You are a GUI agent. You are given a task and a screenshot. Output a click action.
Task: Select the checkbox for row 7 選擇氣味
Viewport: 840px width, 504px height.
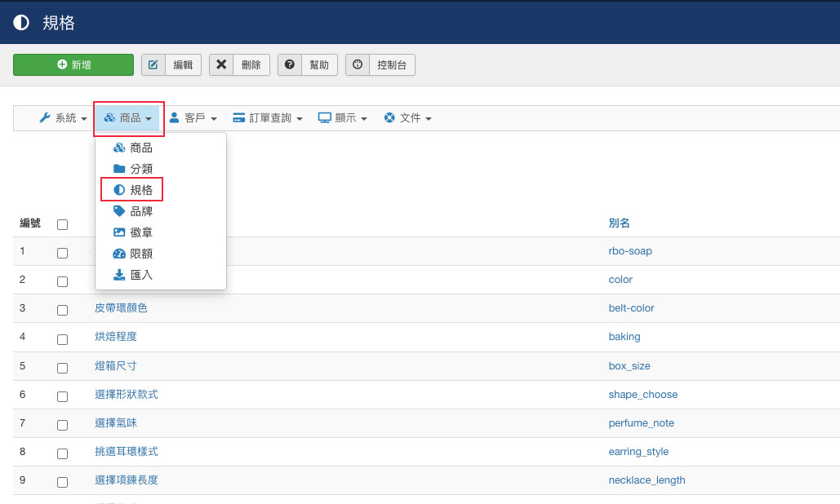tap(62, 425)
